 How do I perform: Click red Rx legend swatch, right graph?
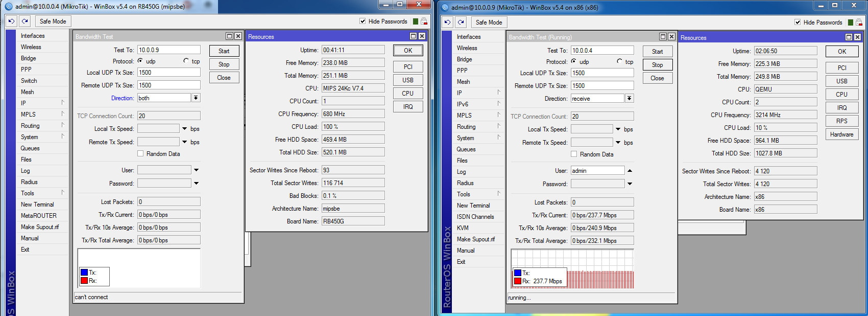(518, 281)
